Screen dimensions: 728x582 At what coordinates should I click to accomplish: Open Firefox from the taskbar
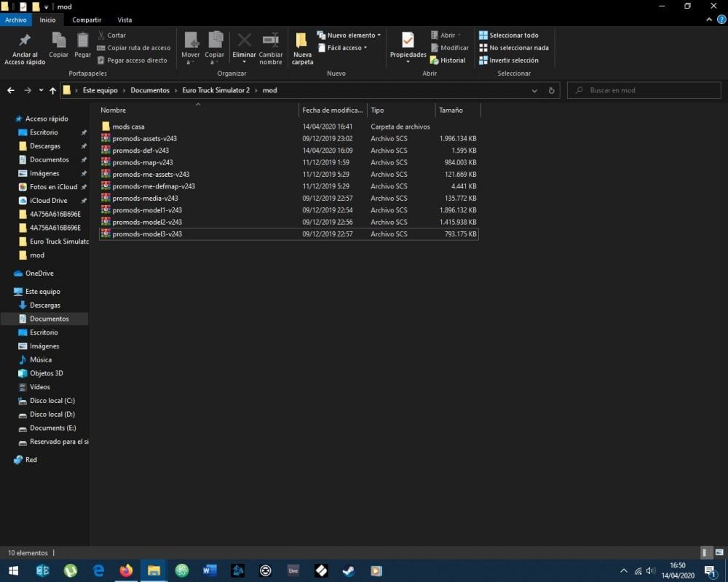click(126, 570)
